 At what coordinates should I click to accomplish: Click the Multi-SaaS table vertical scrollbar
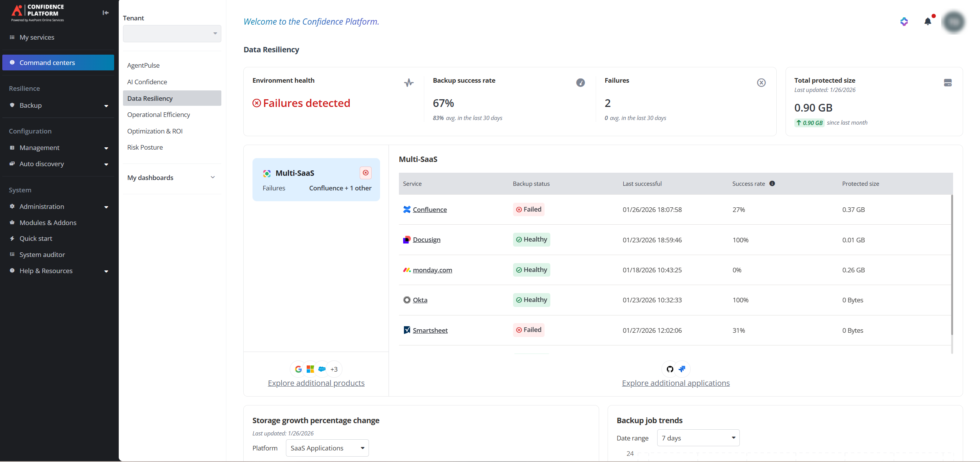pos(952,265)
